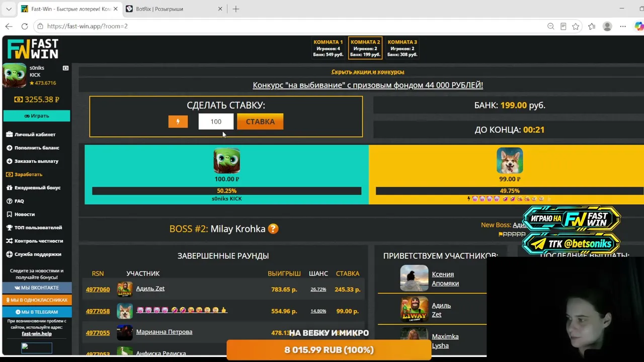Close the Fast-Win browser tab
The height and width of the screenshot is (362, 644).
(x=116, y=9)
